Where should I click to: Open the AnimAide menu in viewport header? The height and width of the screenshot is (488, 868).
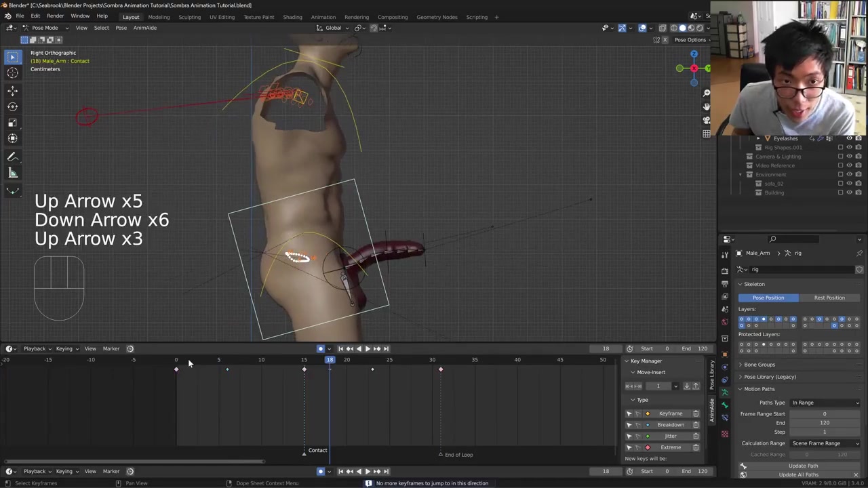tap(144, 28)
